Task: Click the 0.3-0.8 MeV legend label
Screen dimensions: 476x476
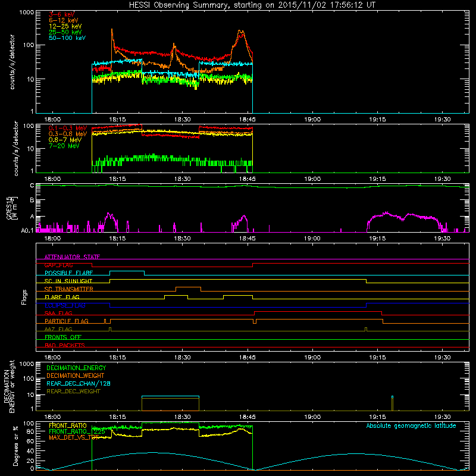Action: coord(68,134)
